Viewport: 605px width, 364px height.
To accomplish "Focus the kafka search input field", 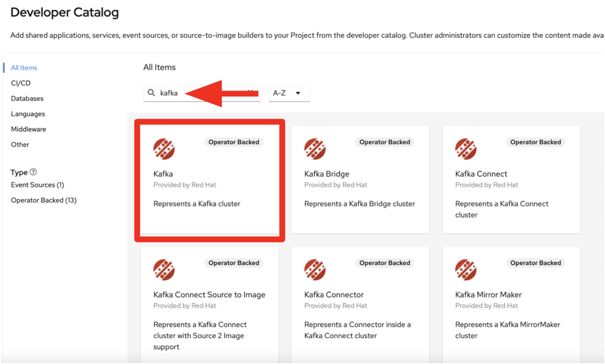I will [202, 93].
